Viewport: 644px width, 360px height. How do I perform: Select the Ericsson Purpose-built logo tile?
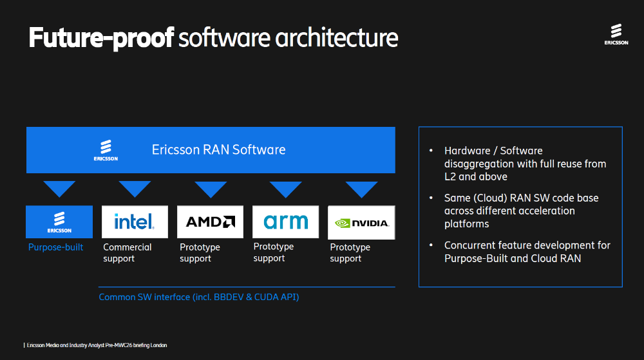tap(59, 222)
